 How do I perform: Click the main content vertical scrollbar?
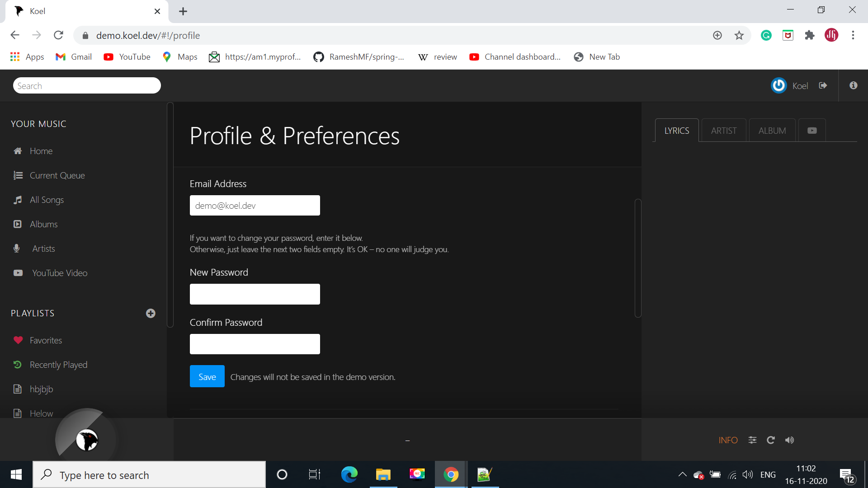click(x=638, y=258)
